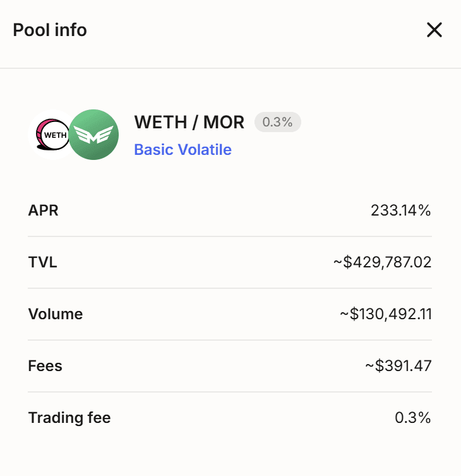Click the 0.3% fee badge beside pair name
The image size is (461, 476).
(x=277, y=122)
